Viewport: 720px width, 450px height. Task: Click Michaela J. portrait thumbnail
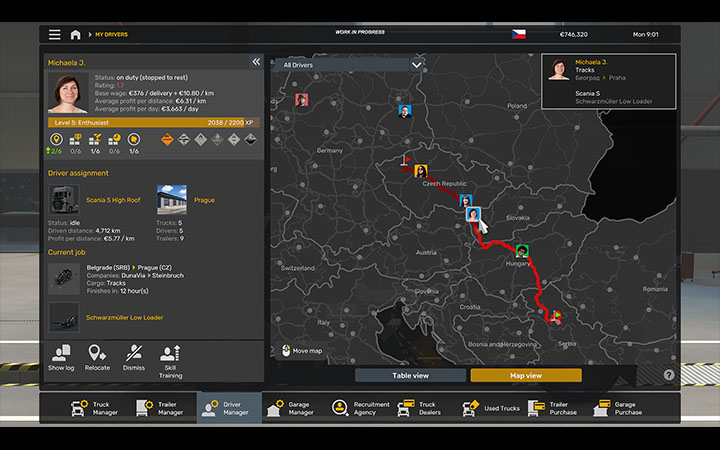click(69, 93)
